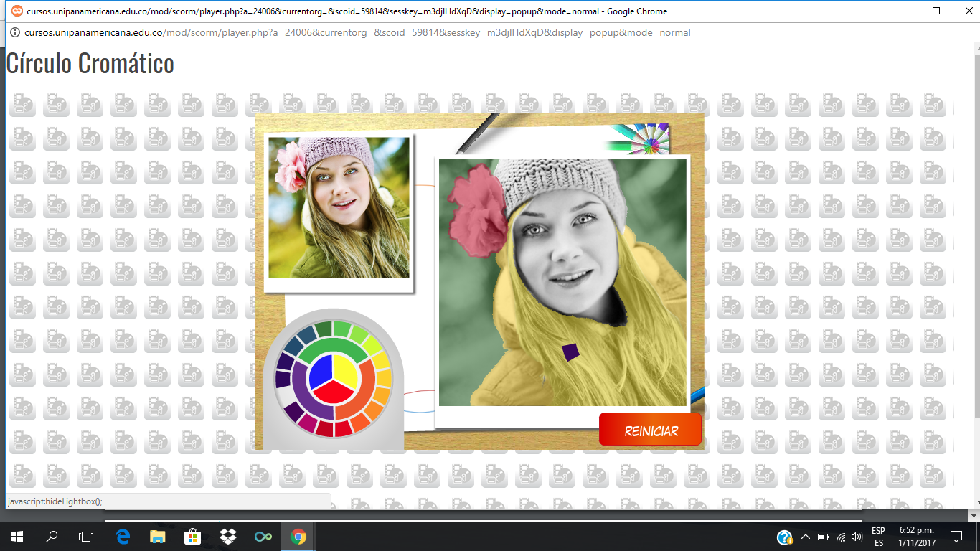
Task: Click the small purple patch on the jacket
Action: tap(570, 352)
